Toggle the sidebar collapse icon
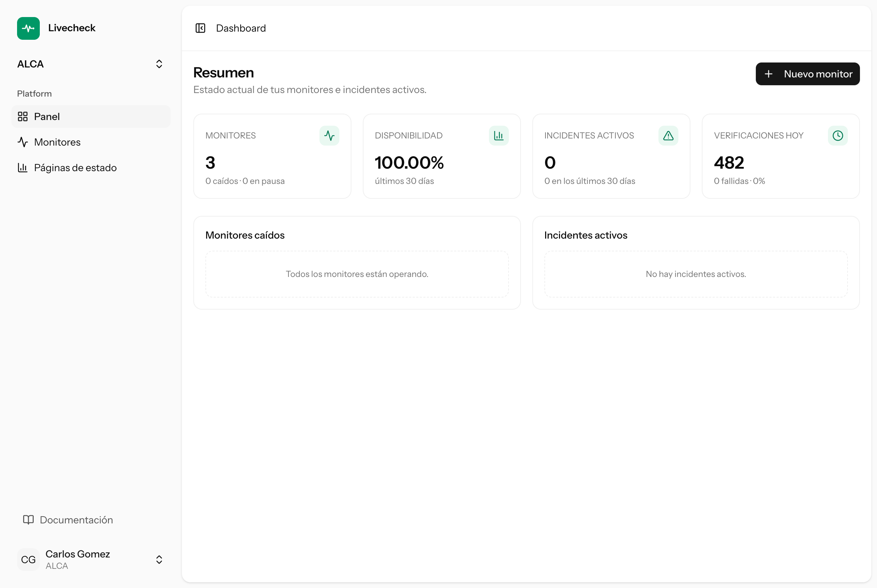Viewport: 877px width, 588px height. click(x=200, y=28)
